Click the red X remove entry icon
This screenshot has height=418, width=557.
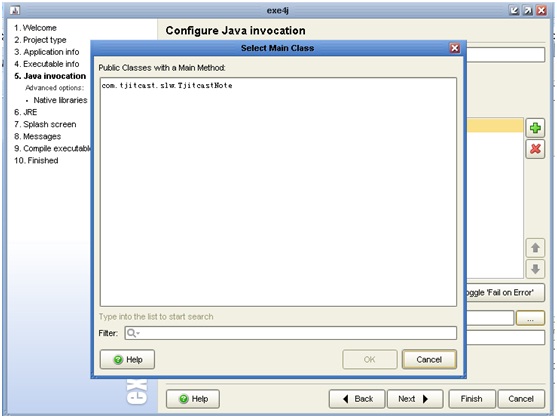(x=535, y=149)
